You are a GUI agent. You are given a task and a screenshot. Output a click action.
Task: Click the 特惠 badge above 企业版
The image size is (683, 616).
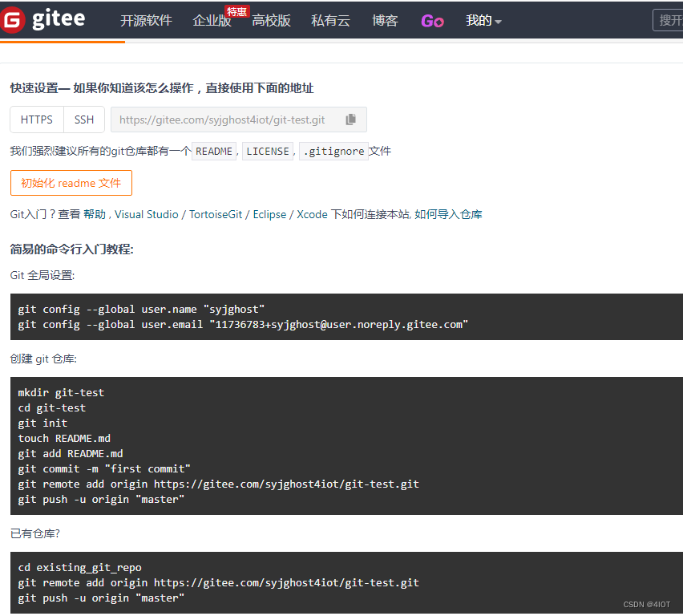point(236,10)
